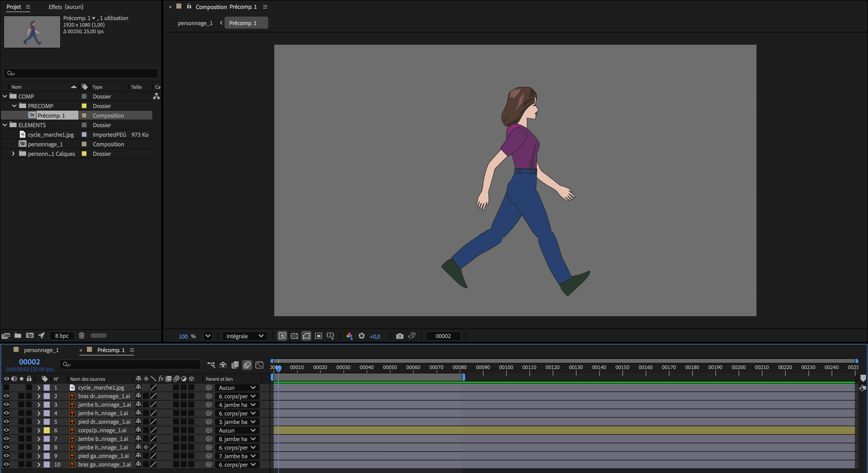Delete selected item with the trash icon
Image resolution: width=868 pixels, height=473 pixels.
[x=82, y=336]
